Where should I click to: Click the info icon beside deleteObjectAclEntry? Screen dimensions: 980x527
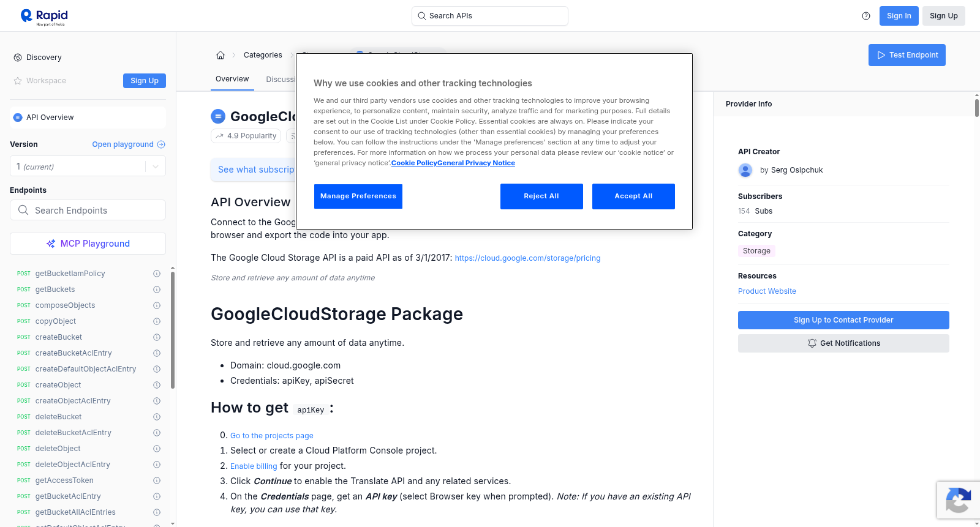point(157,465)
